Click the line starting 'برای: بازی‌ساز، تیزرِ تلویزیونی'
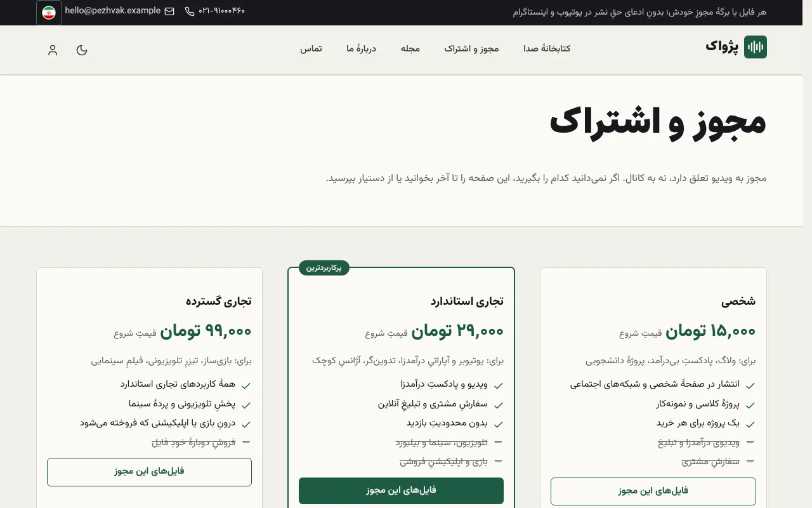Image resolution: width=812 pixels, height=508 pixels. pyautogui.click(x=171, y=361)
